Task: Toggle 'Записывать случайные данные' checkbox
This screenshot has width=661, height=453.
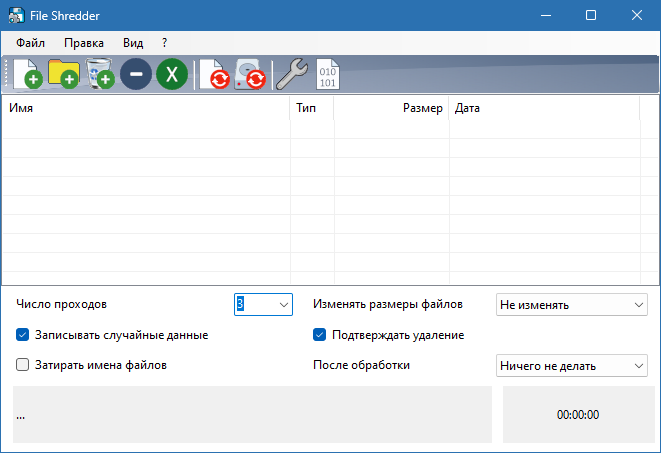Action: [22, 335]
